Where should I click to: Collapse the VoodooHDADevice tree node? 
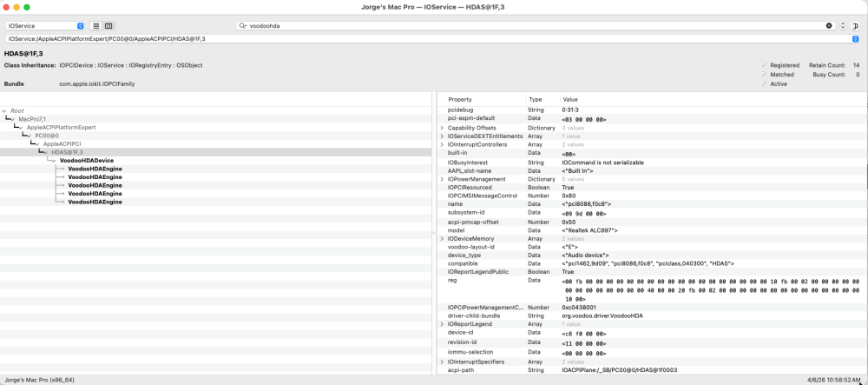(54, 161)
